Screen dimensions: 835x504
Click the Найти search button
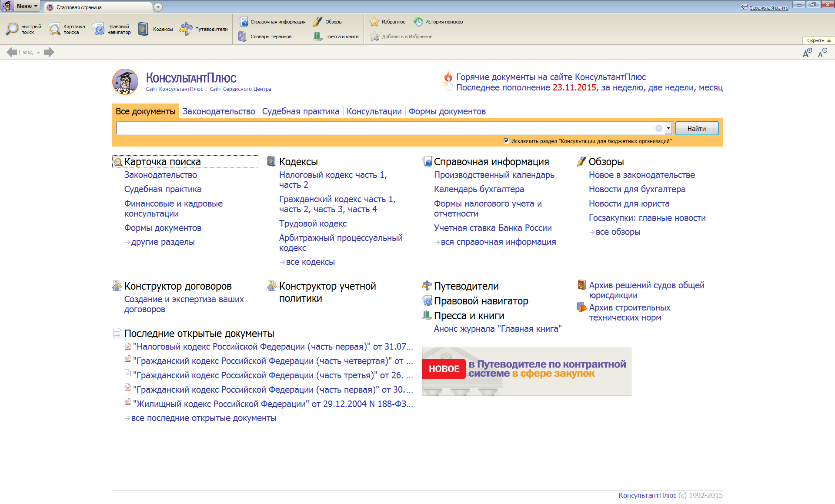(x=697, y=128)
